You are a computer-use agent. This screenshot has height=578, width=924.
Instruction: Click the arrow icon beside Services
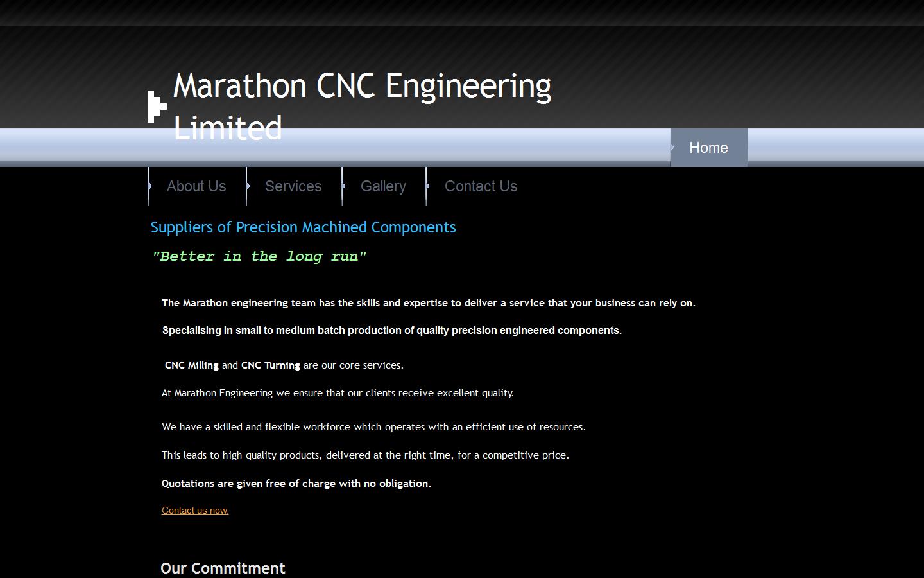pyautogui.click(x=249, y=186)
